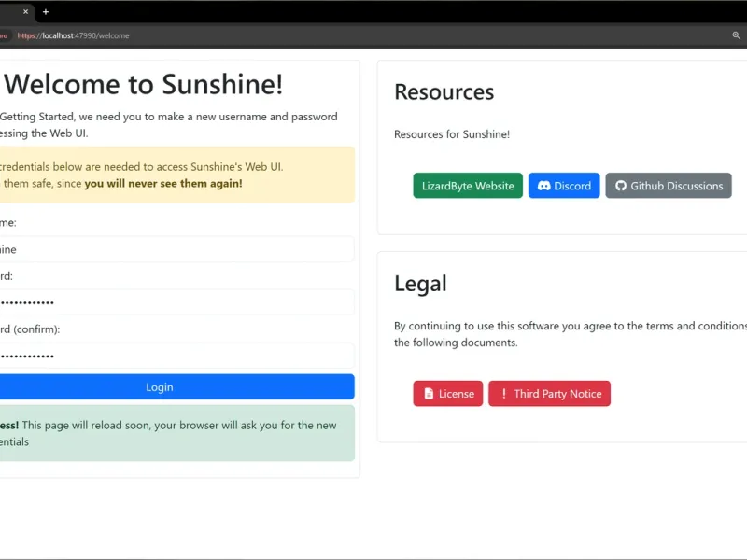Click 'you will never see them again!' warning text

(x=163, y=184)
